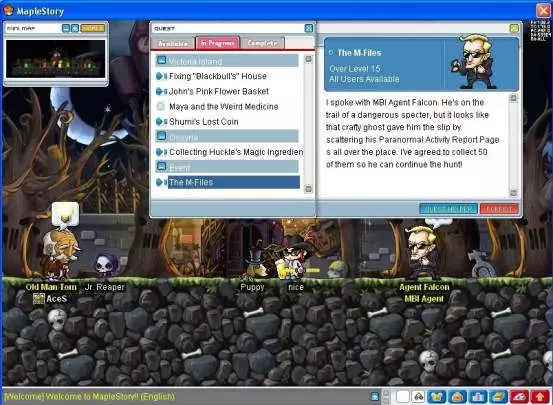Click the player character named nice
This screenshot has height=405, width=553.
point(293,258)
